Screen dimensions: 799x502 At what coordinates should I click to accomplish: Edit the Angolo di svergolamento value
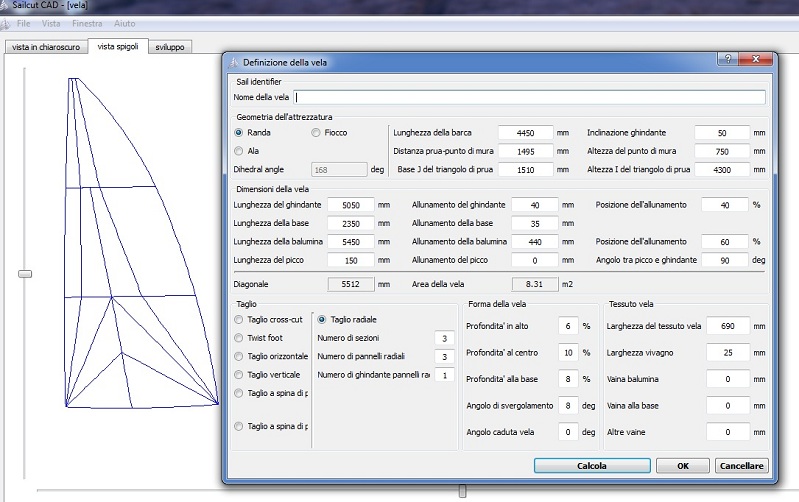tap(568, 406)
